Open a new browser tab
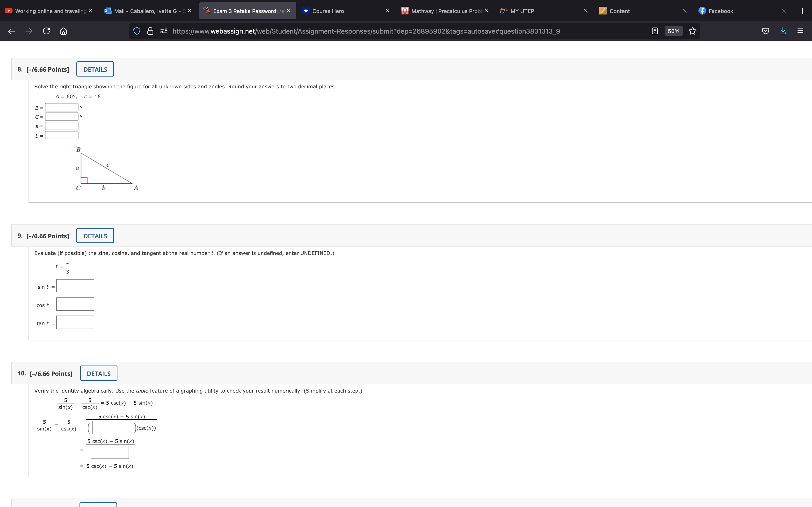 [802, 11]
